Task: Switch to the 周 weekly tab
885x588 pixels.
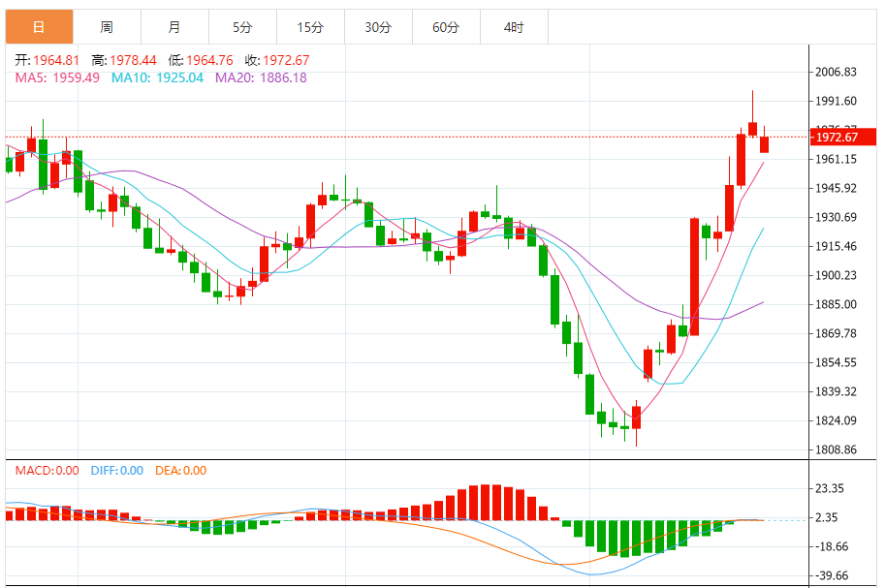Action: tap(107, 26)
